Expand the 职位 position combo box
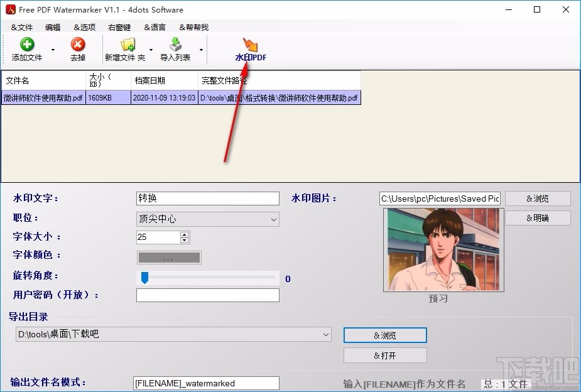581x392 pixels. (x=273, y=219)
